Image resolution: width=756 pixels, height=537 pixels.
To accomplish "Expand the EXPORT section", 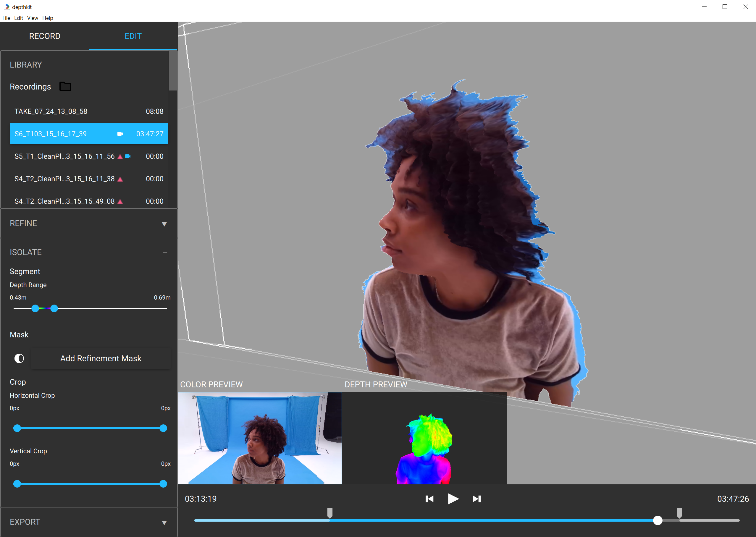I will point(164,523).
